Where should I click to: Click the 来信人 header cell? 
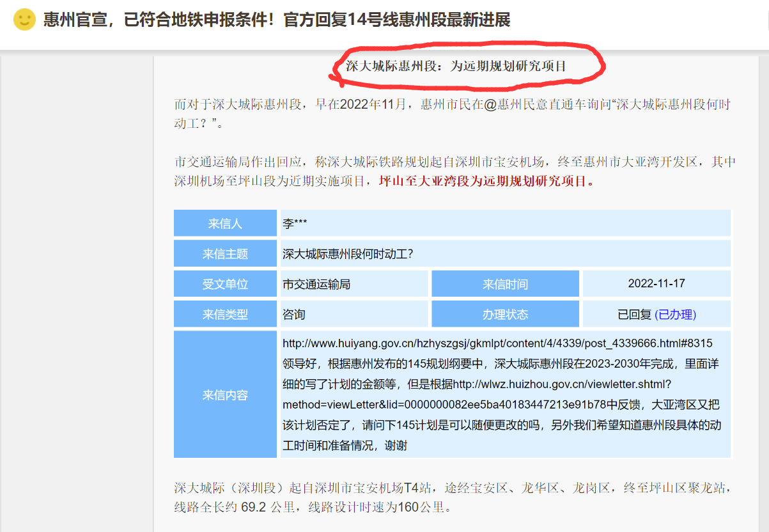[225, 223]
